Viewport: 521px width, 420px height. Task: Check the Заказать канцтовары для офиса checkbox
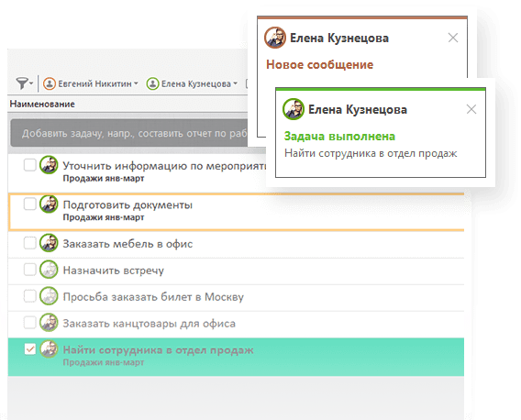[30, 322]
